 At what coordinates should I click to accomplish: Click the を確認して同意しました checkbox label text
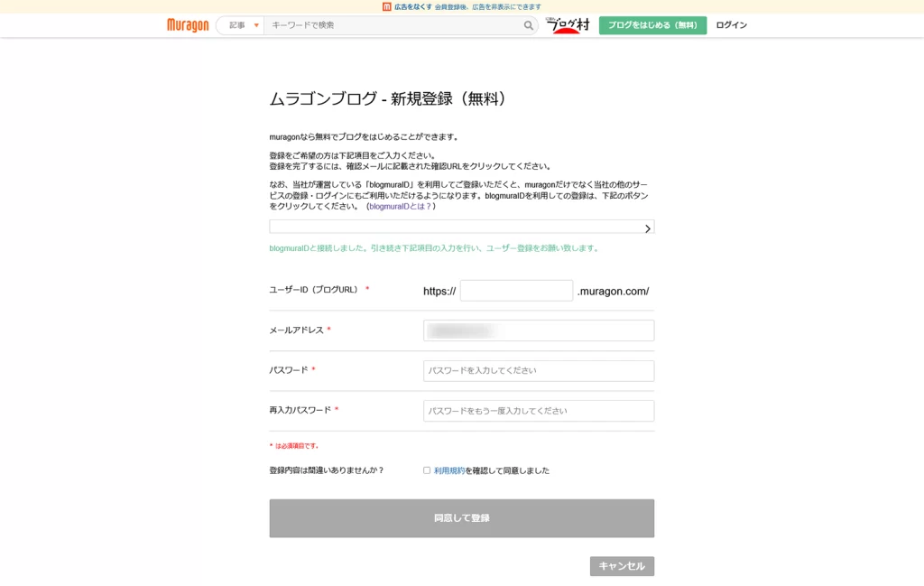507,470
